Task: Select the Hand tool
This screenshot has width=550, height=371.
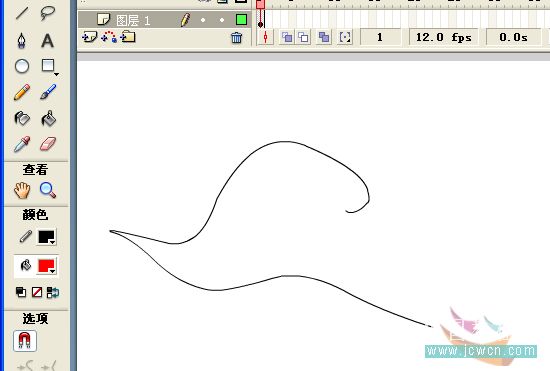Action: click(x=22, y=190)
